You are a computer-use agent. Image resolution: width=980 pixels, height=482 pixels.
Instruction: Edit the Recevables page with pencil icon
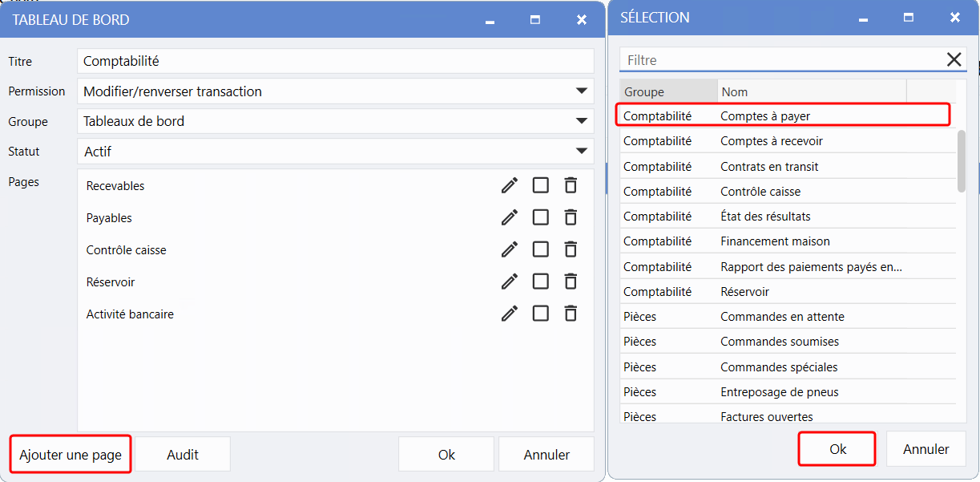510,185
